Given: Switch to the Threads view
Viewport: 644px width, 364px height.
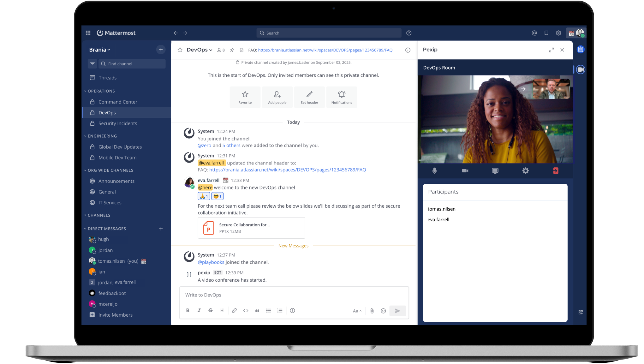Looking at the screenshot, I should [x=108, y=77].
